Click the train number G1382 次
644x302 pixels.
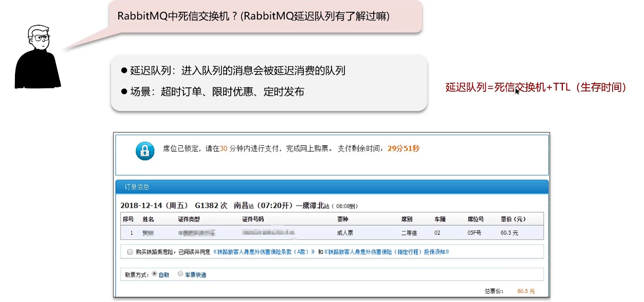211,205
